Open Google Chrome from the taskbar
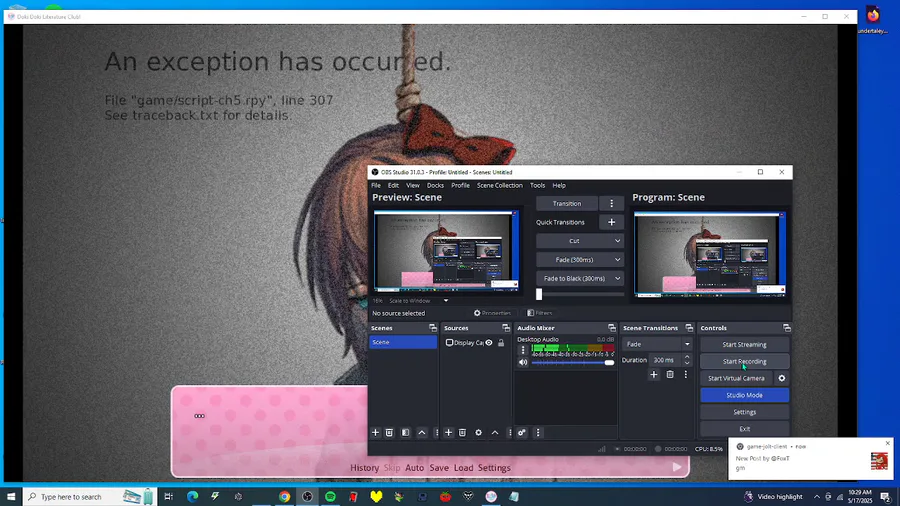Screen dimensions: 900x506 (284, 497)
